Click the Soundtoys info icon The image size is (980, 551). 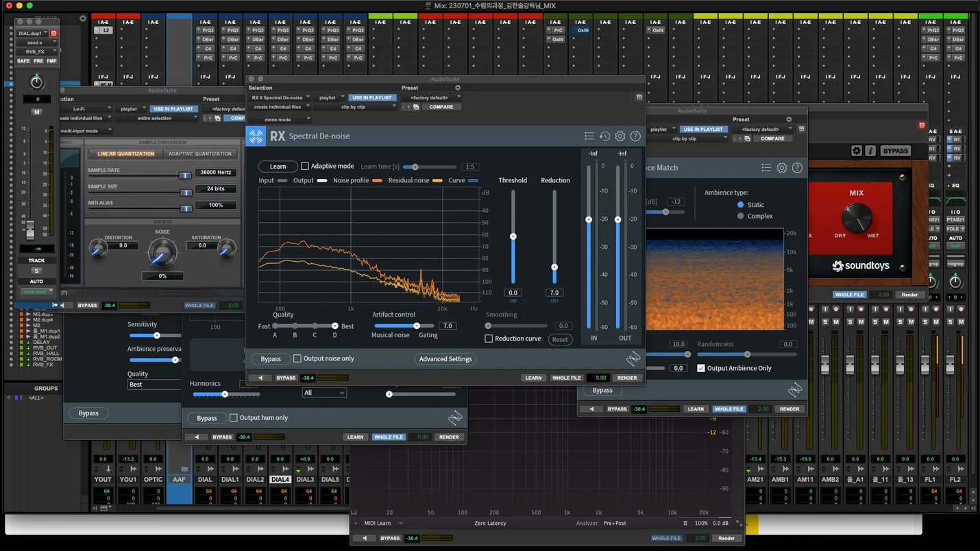click(x=870, y=151)
